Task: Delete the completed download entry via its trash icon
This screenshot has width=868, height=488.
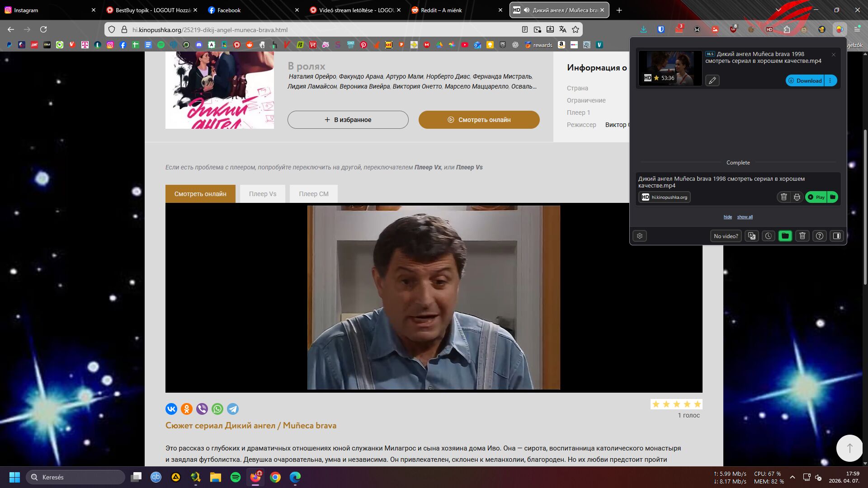Action: 784,197
